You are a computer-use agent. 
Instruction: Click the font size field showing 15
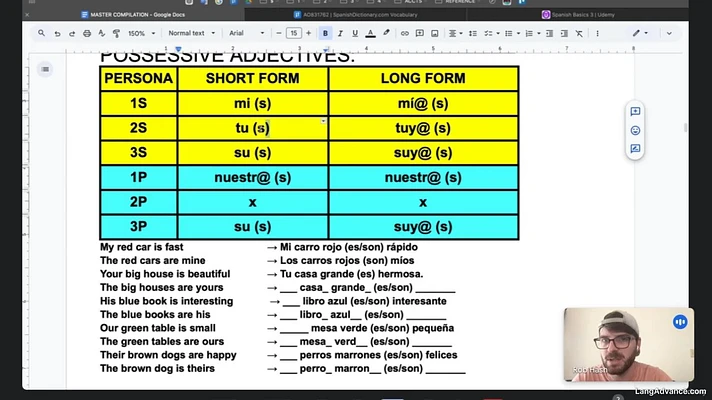pos(294,33)
